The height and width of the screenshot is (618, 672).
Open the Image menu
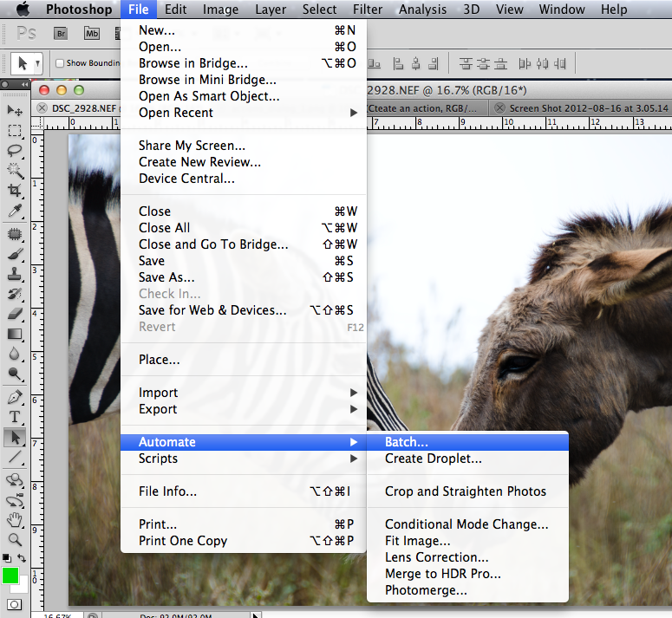[x=220, y=10]
